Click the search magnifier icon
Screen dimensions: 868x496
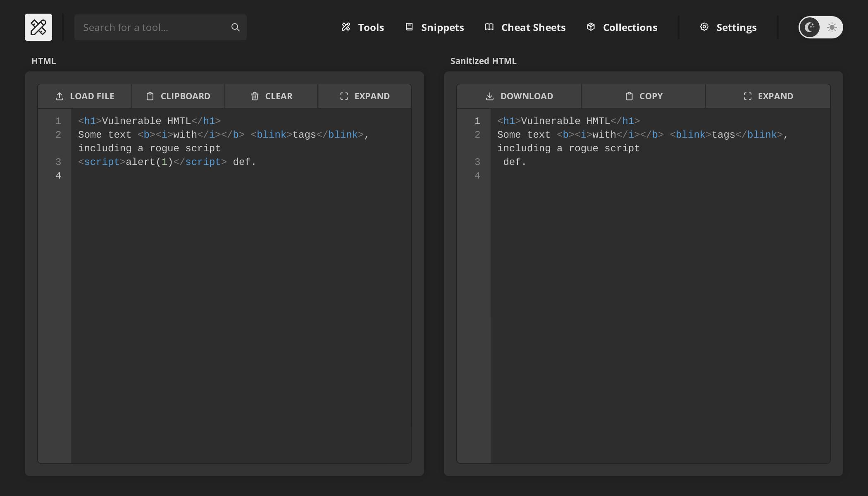[236, 27]
